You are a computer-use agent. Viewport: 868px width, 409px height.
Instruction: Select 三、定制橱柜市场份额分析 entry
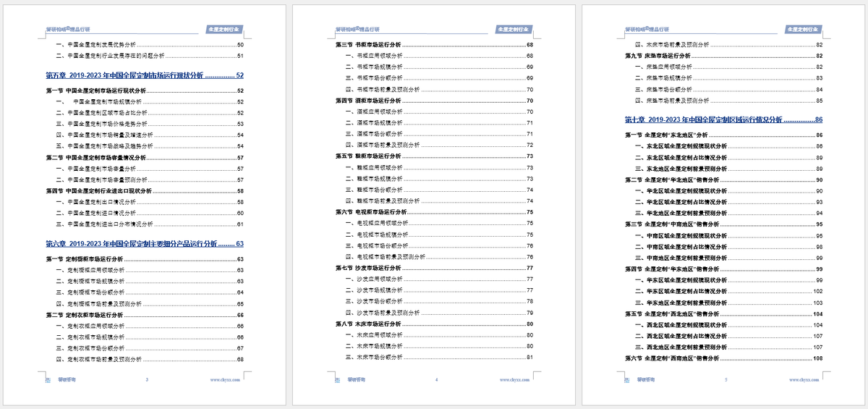pyautogui.click(x=150, y=292)
